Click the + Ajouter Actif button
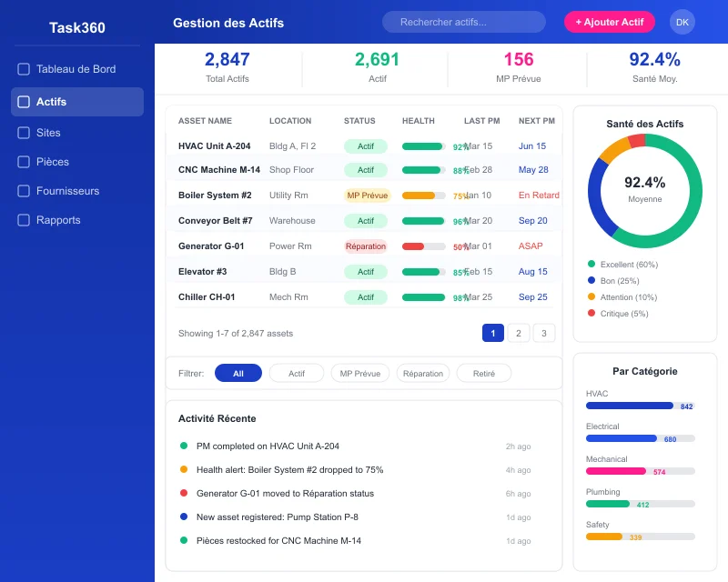This screenshot has height=582, width=728. coord(610,22)
